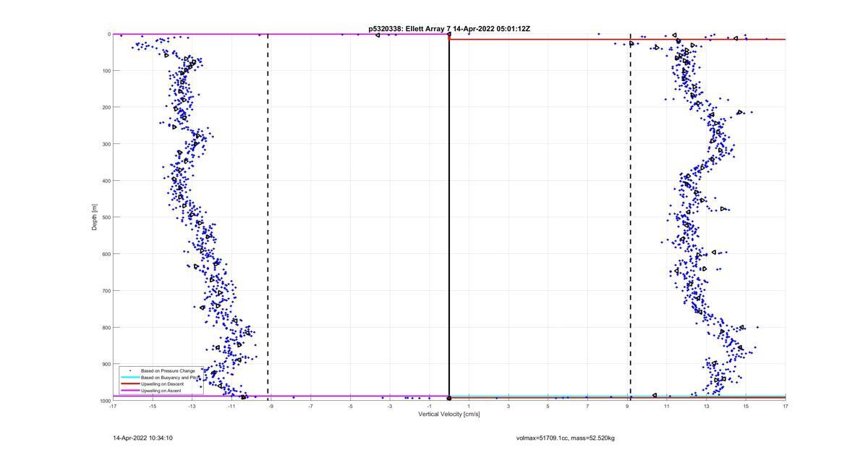Click the 'Depth [m]' y-axis label
868x450 pixels.
point(94,216)
